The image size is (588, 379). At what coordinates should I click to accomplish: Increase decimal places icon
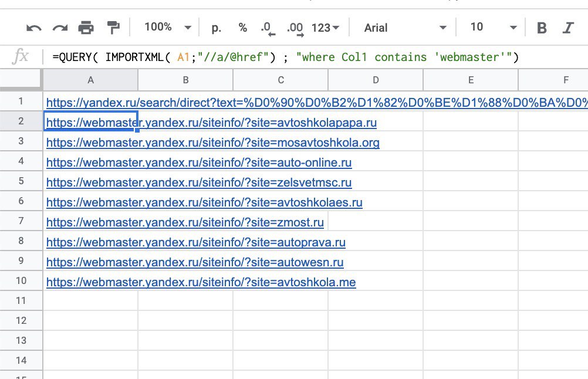click(x=295, y=29)
